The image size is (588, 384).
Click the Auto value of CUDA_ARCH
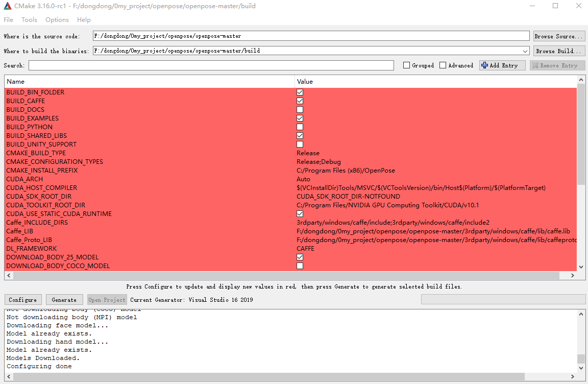click(303, 179)
